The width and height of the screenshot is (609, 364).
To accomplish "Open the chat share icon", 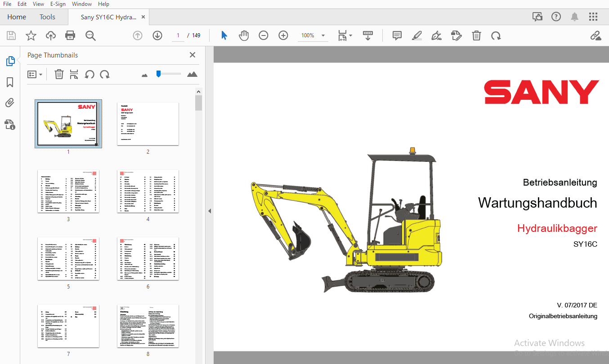I will point(537,17).
